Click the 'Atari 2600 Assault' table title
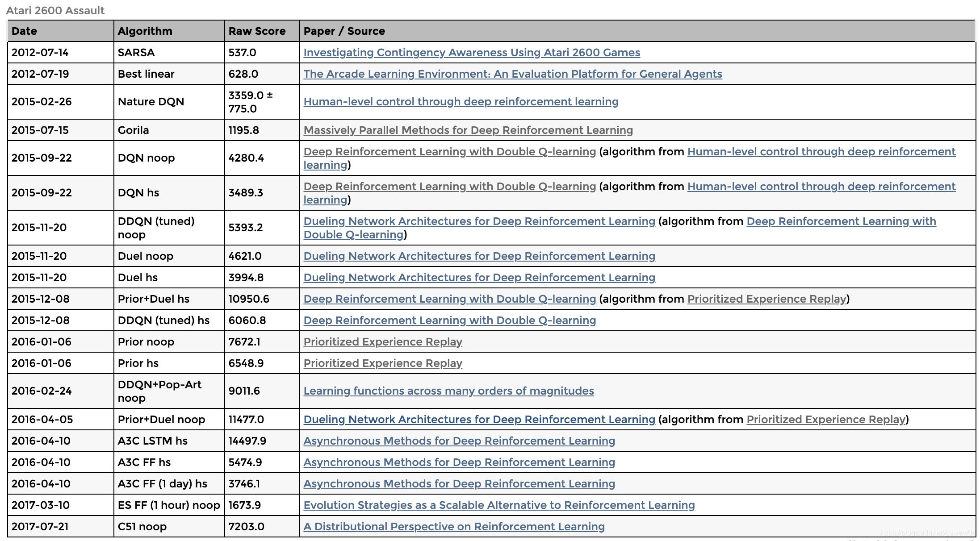Image resolution: width=980 pixels, height=541 pixels. point(55,11)
